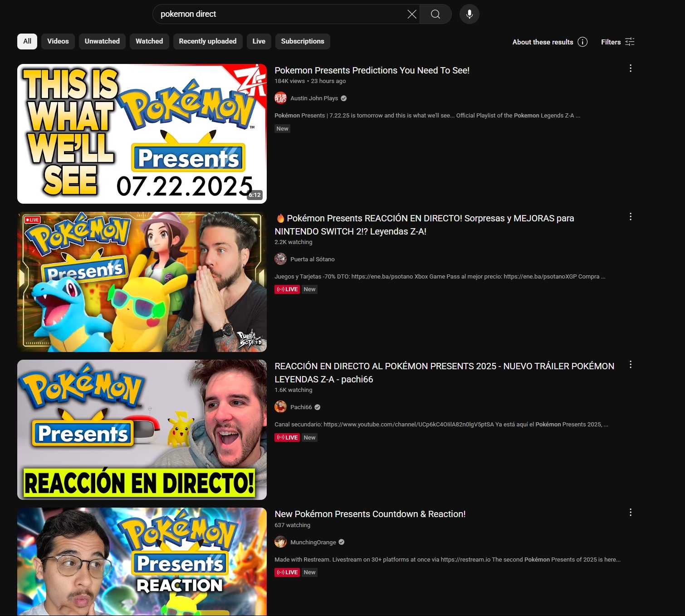
Task: Click New badge under Austin John Plays description
Action: 282,129
